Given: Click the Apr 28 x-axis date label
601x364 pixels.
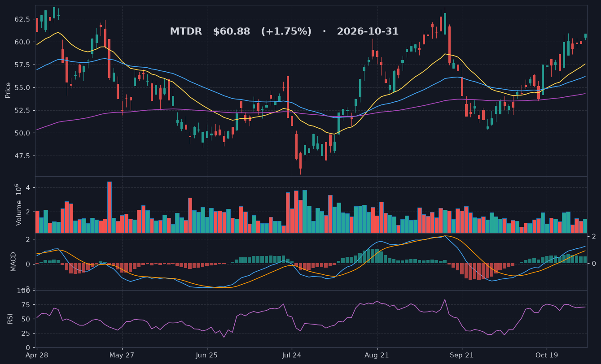Looking at the screenshot, I should click(37, 355).
